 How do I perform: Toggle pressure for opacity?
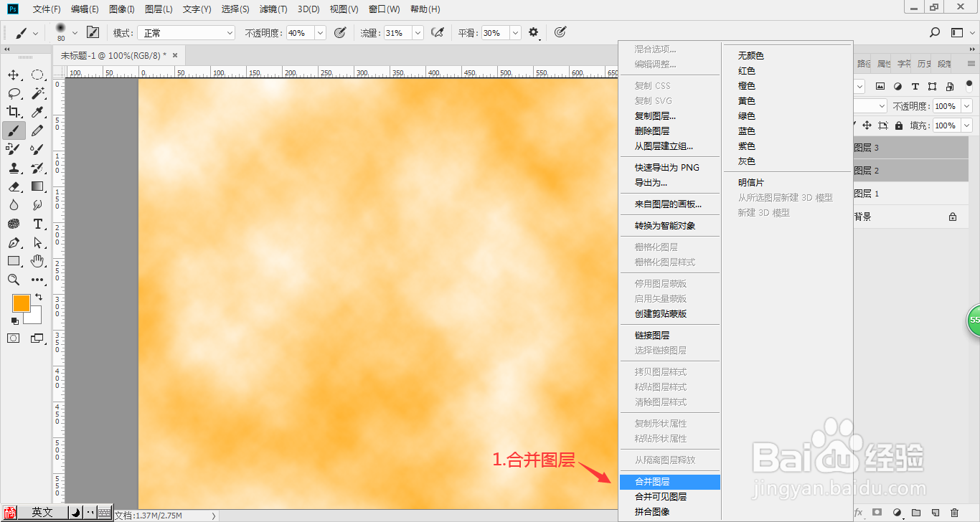(340, 32)
